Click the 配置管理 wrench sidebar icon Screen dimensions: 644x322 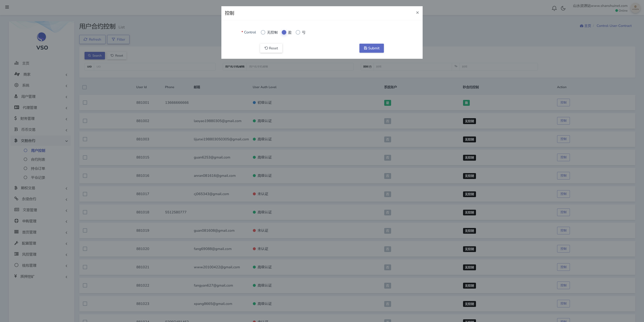[16, 243]
